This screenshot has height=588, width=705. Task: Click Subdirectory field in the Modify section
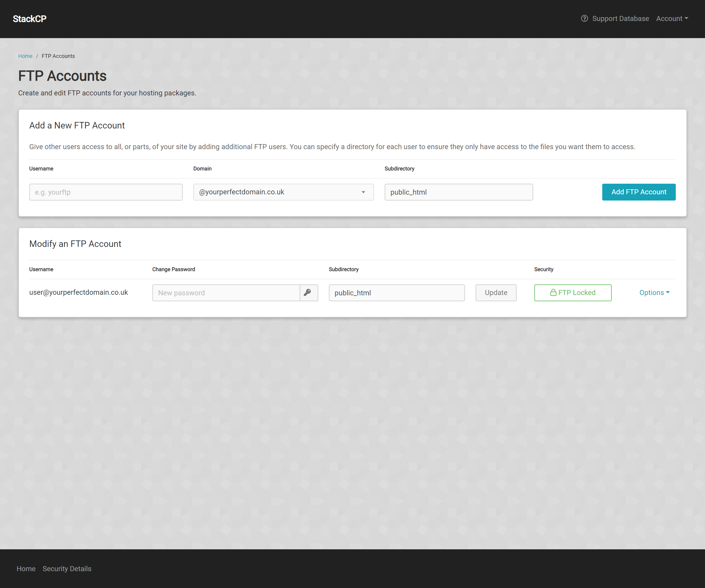pyautogui.click(x=396, y=292)
